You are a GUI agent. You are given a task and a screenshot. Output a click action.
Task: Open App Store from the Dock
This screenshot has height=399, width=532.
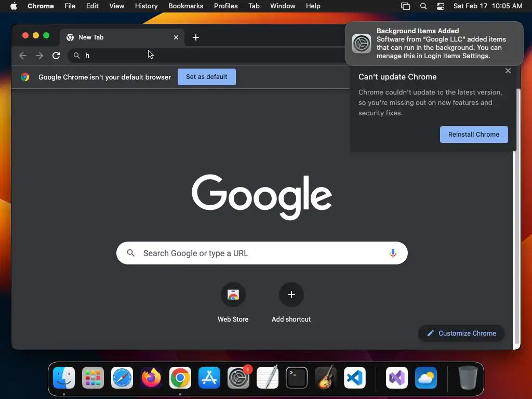coord(209,378)
